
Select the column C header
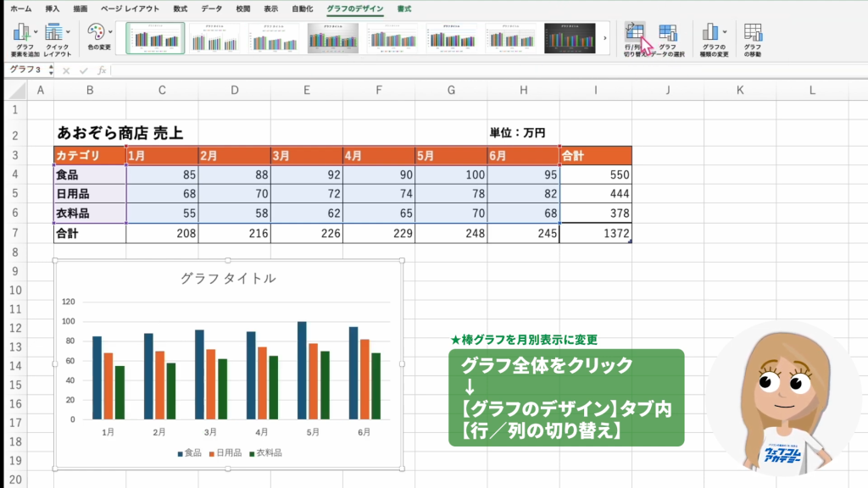point(162,90)
